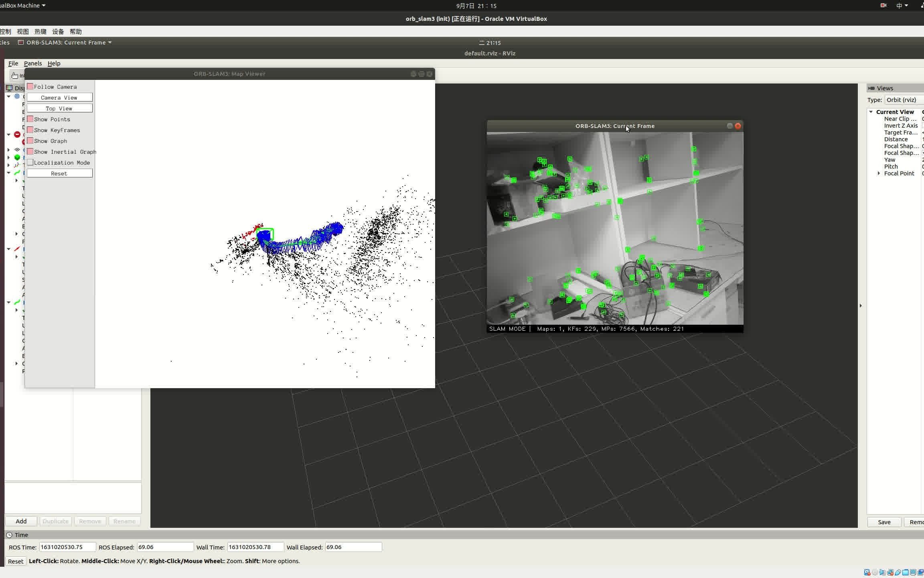Click the VirtualBox network status icon
The height and width of the screenshot is (578, 924).
pyautogui.click(x=890, y=572)
